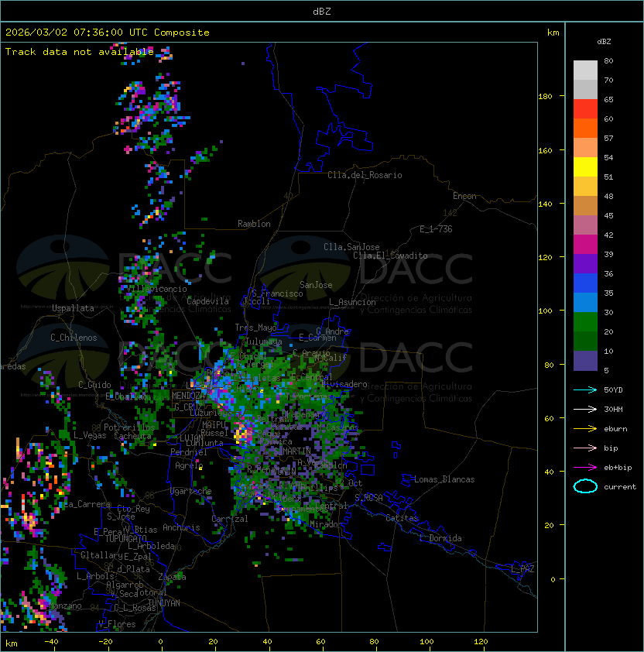The height and width of the screenshot is (652, 644).
Task: Click the Ugarteche place label
Action: [191, 491]
